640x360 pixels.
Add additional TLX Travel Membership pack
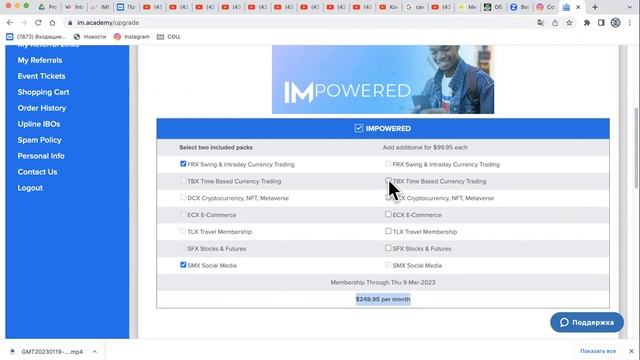coord(388,231)
